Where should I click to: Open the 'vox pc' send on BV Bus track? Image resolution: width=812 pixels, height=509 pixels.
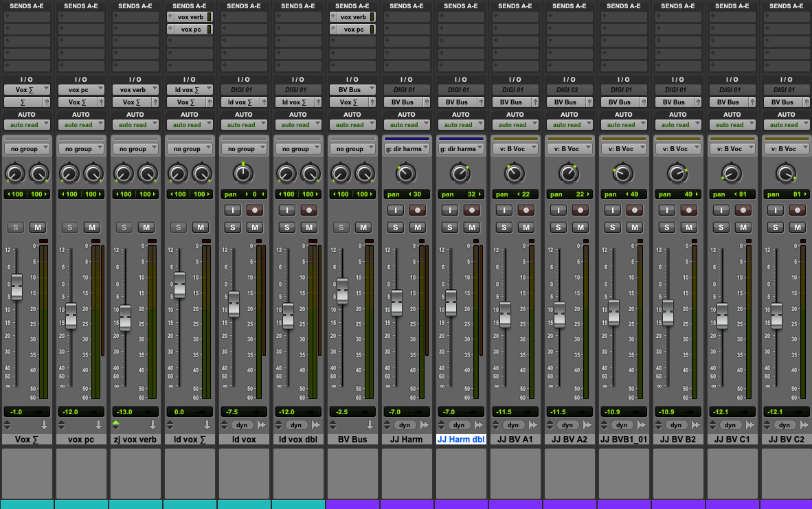[352, 30]
